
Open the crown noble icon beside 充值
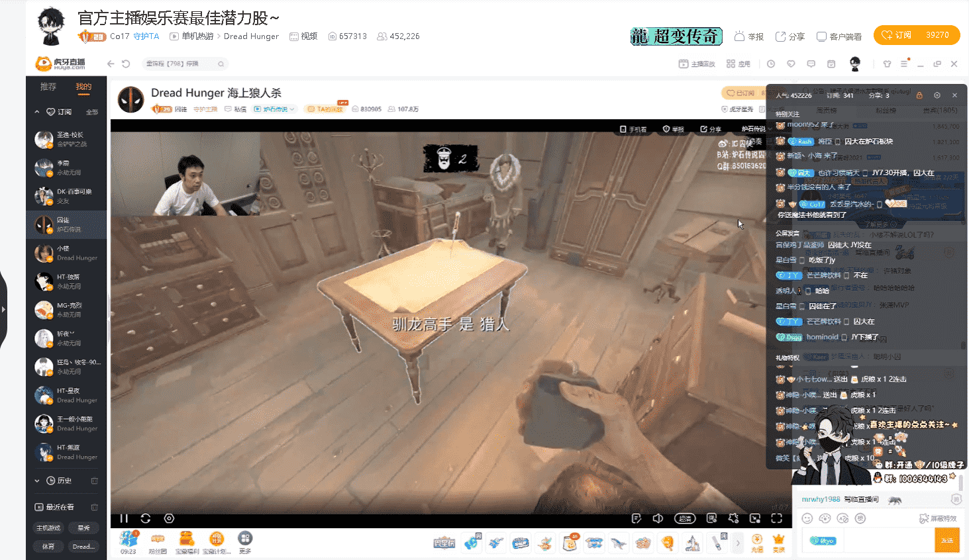coord(779,543)
